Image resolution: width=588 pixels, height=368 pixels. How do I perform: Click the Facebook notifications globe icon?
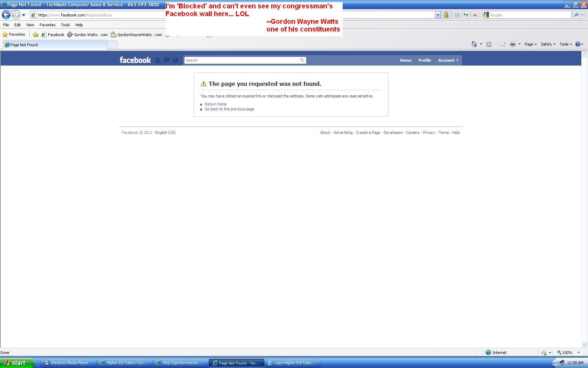175,60
